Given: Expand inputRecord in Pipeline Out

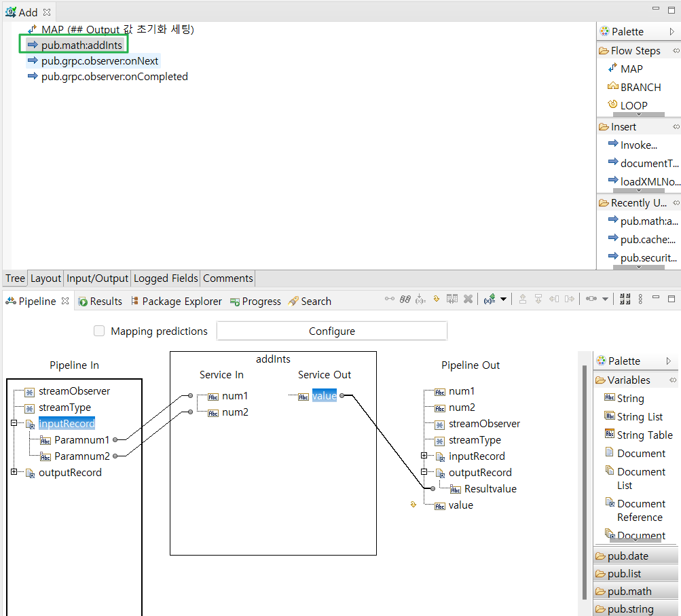Looking at the screenshot, I should pyautogui.click(x=424, y=456).
